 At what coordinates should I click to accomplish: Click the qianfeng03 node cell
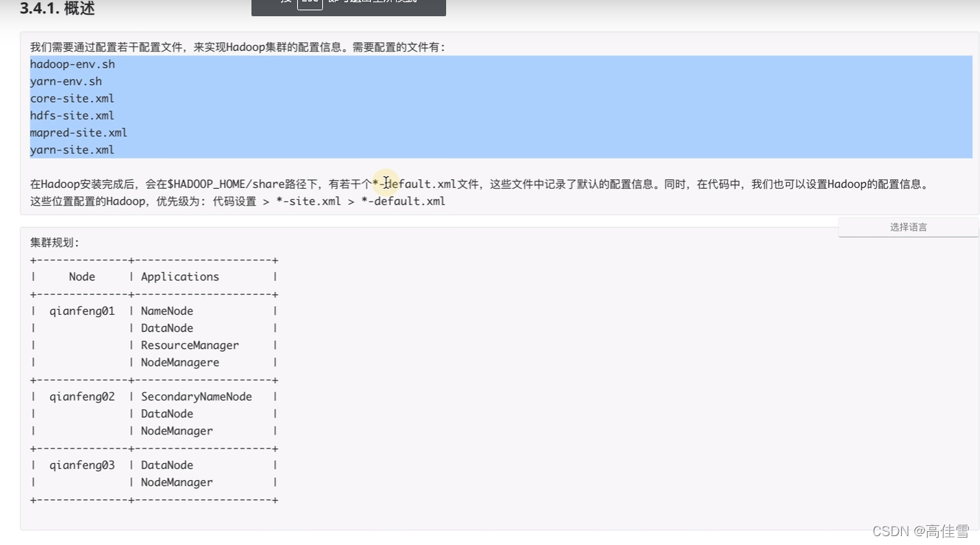(x=82, y=465)
